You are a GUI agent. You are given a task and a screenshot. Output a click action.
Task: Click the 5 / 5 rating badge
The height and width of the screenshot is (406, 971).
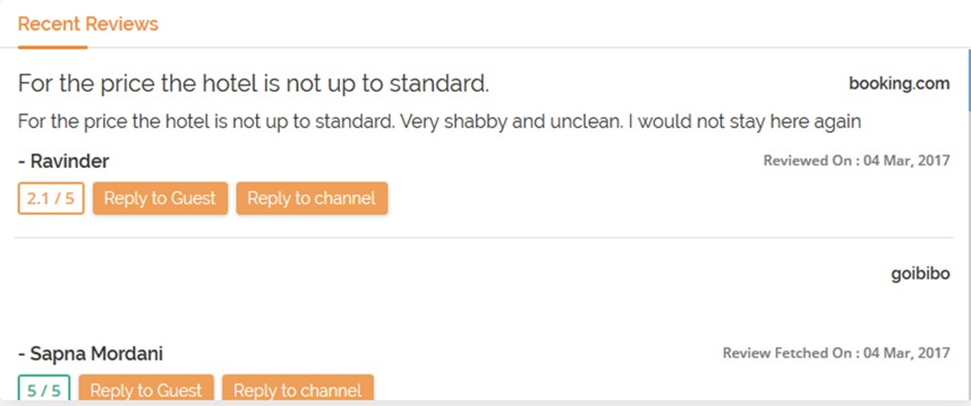tap(44, 390)
